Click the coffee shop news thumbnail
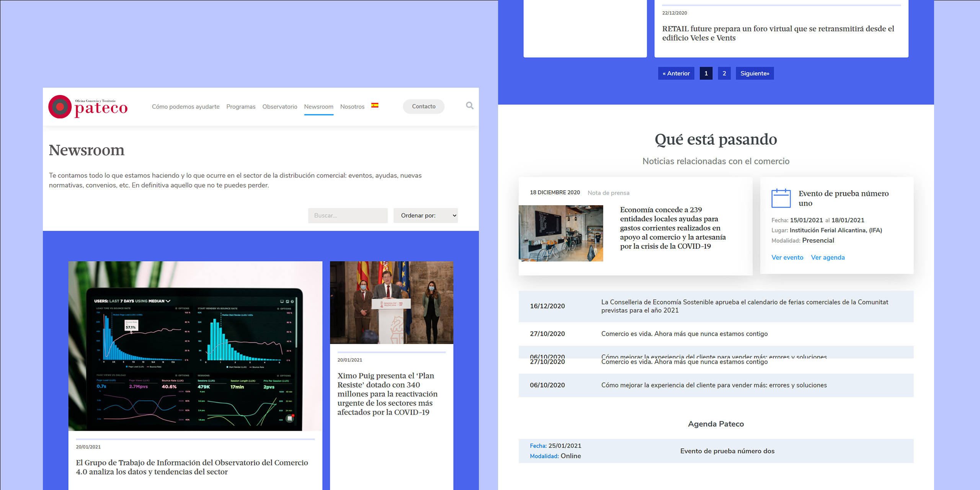980x490 pixels. point(560,233)
